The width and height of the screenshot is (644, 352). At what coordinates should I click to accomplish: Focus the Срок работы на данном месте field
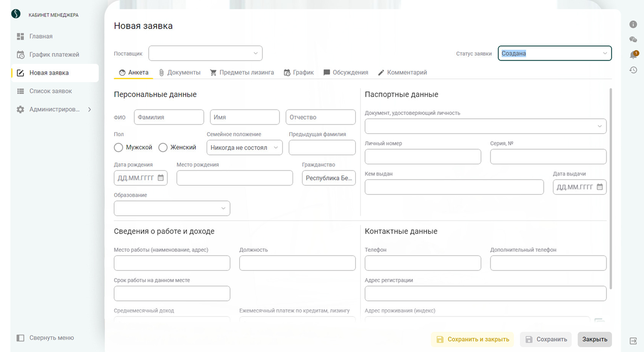tap(172, 293)
